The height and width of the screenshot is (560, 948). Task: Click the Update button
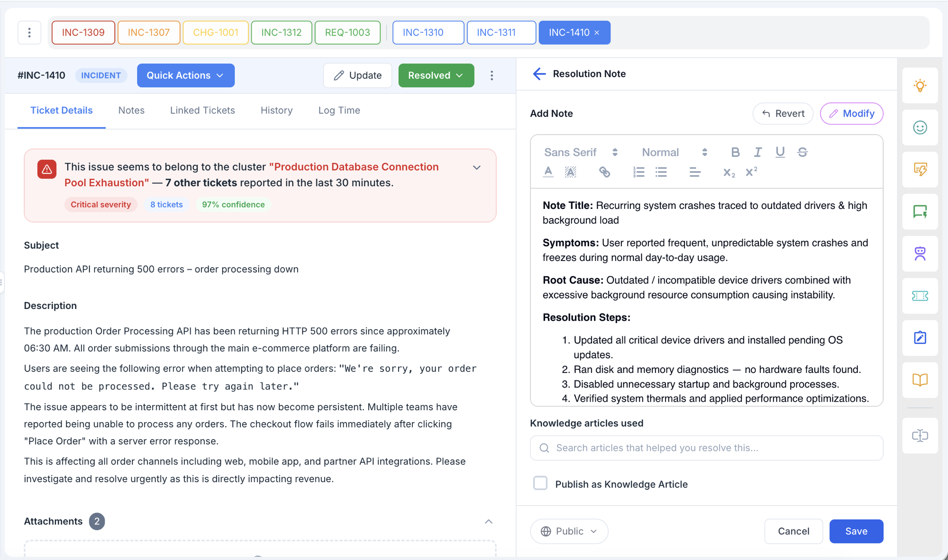[357, 75]
